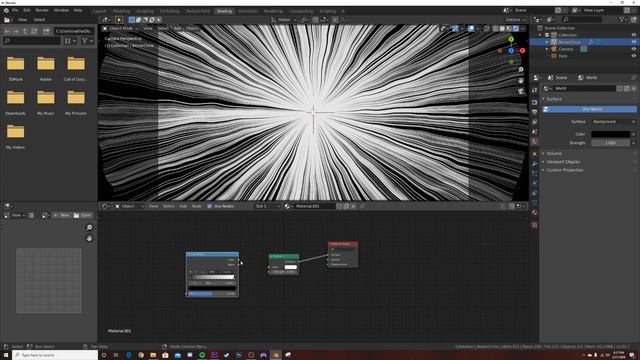The image size is (640, 360).
Task: Select the Downloads folder
Action: coord(16,102)
